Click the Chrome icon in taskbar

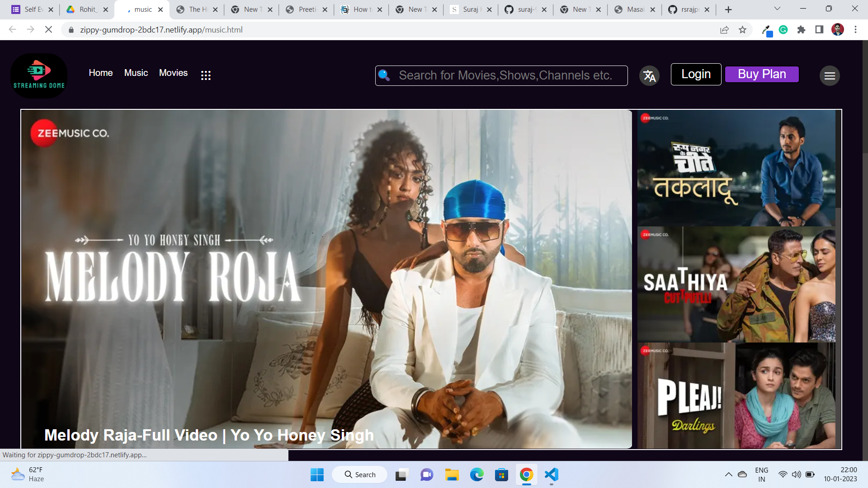pyautogui.click(x=526, y=474)
